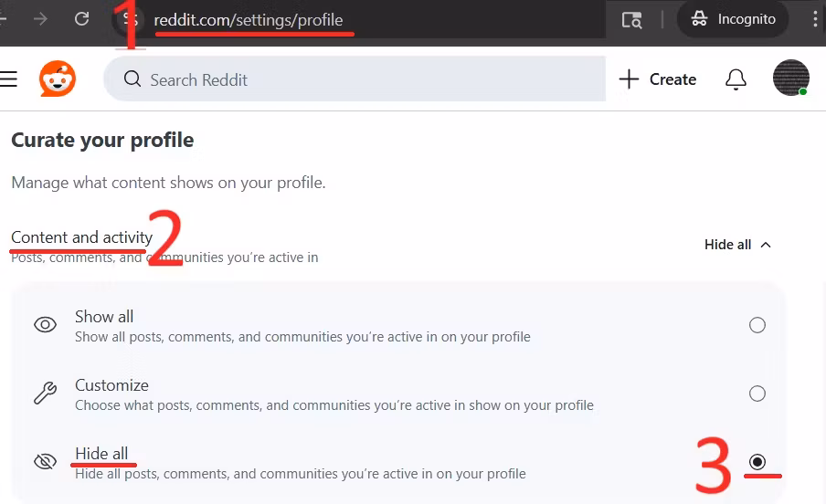This screenshot has width=826, height=504.
Task: Click the Create post button
Action: (x=658, y=79)
